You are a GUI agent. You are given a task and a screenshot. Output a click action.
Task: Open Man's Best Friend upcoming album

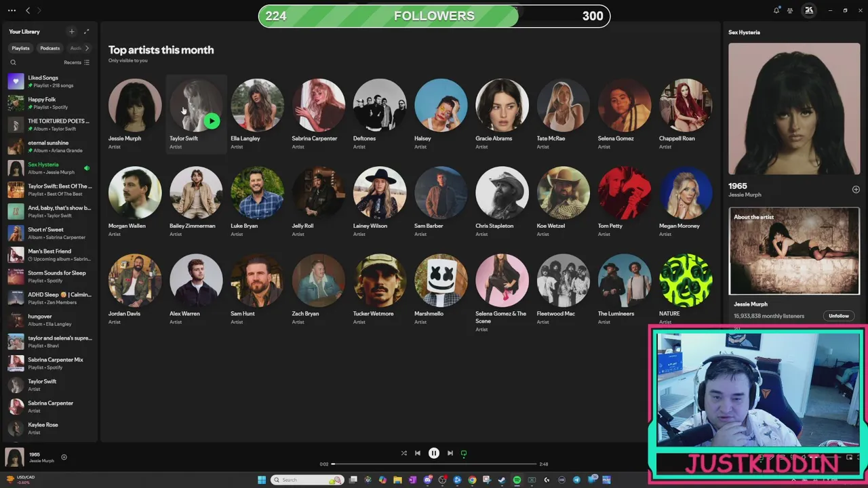(x=50, y=255)
